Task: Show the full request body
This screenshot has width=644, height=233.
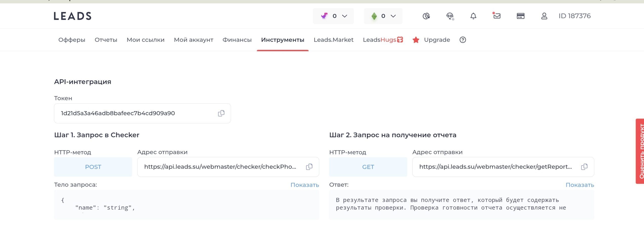Action: [x=304, y=185]
